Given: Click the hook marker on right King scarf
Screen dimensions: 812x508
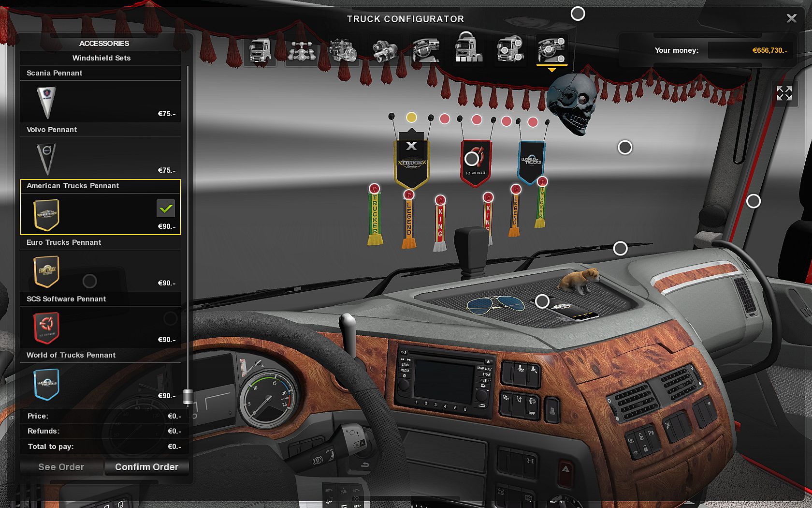Looking at the screenshot, I should pyautogui.click(x=488, y=197).
